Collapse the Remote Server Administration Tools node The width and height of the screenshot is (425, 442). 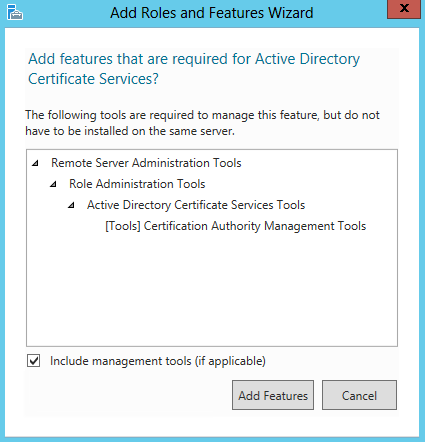coord(35,163)
